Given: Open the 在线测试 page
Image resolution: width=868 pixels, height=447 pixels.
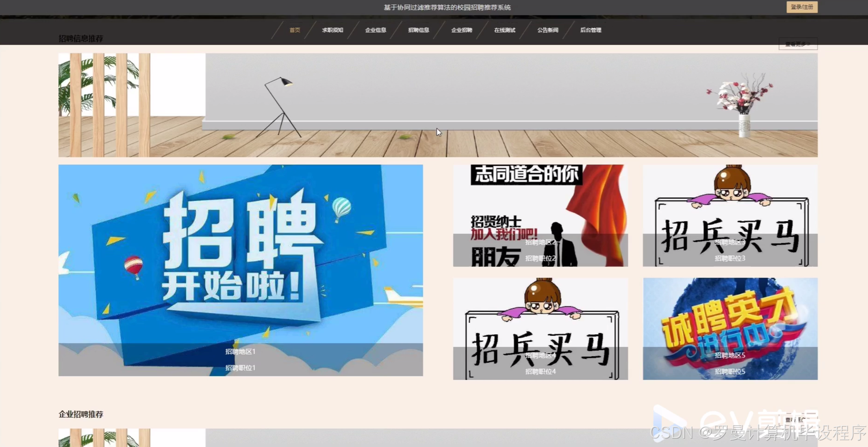Looking at the screenshot, I should [504, 30].
